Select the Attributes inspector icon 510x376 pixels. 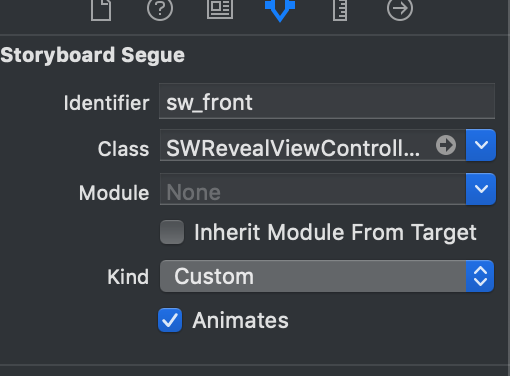click(280, 10)
